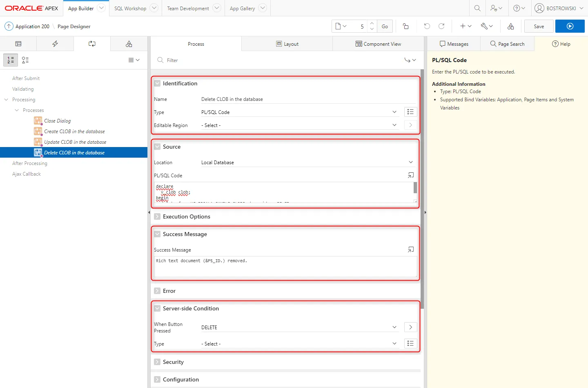Image resolution: width=588 pixels, height=388 pixels.
Task: Open the Page Search tab
Action: coord(507,44)
